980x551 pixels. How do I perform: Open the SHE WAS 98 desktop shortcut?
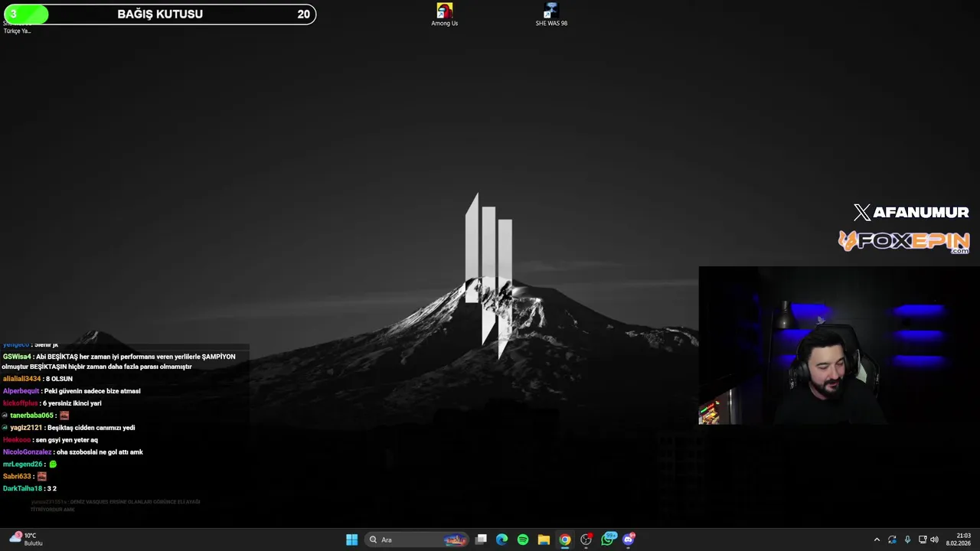(551, 15)
